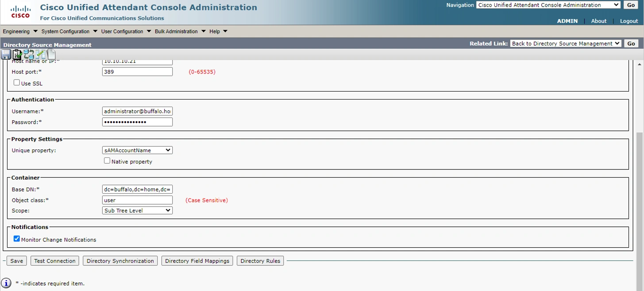
Task: Open the Scope dropdown
Action: click(137, 211)
